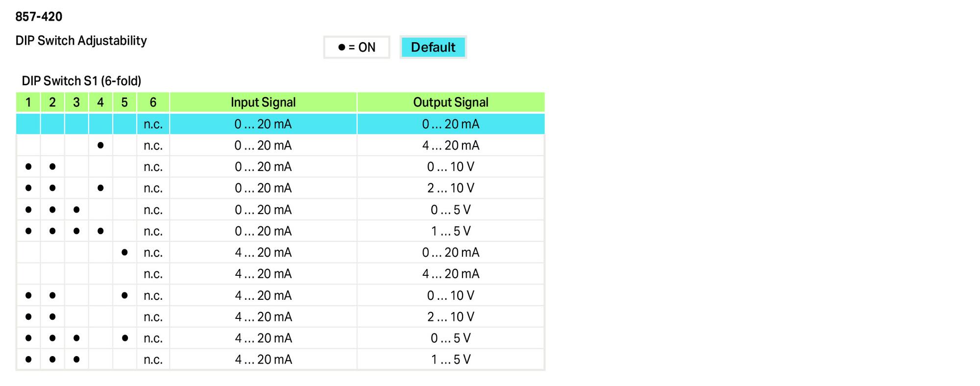Click column header number 6

click(x=153, y=102)
